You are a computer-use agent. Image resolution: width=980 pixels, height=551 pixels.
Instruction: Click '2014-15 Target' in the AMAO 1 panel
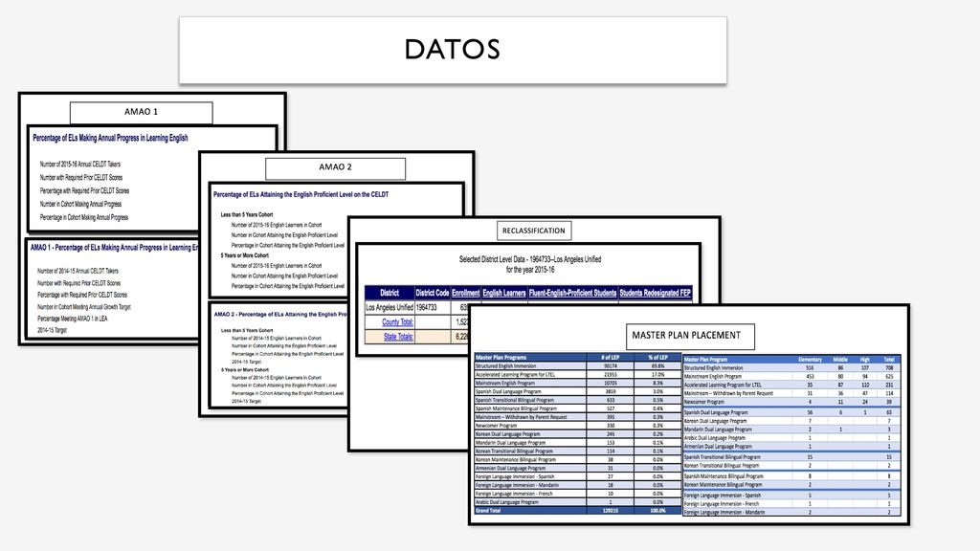52,330
